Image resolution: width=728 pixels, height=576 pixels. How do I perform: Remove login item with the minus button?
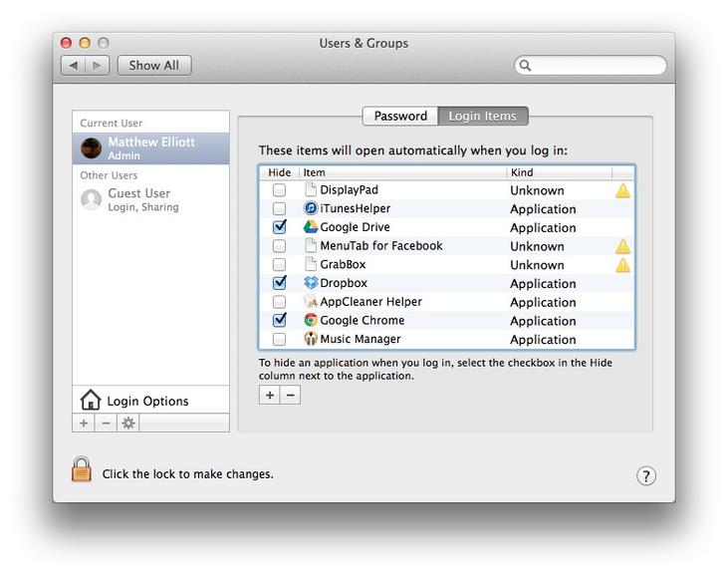click(290, 396)
